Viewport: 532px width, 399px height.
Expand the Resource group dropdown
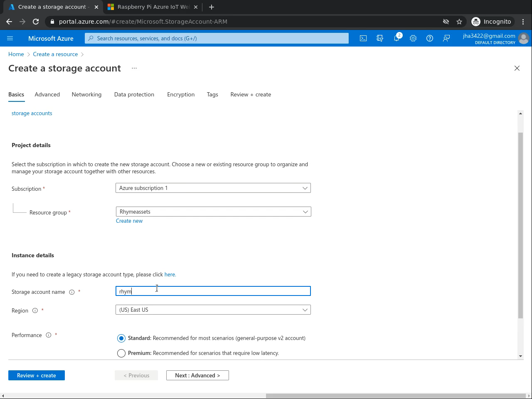click(x=213, y=212)
